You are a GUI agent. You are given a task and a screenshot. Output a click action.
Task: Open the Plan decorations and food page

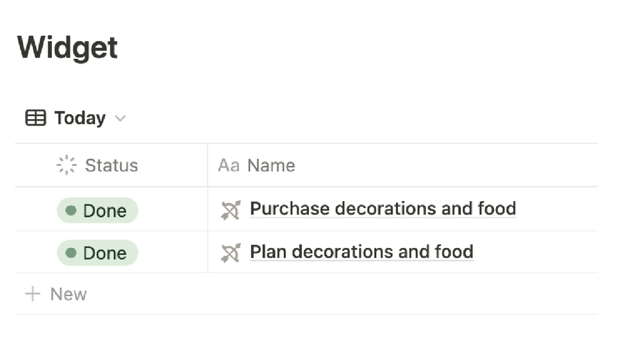[x=361, y=252]
